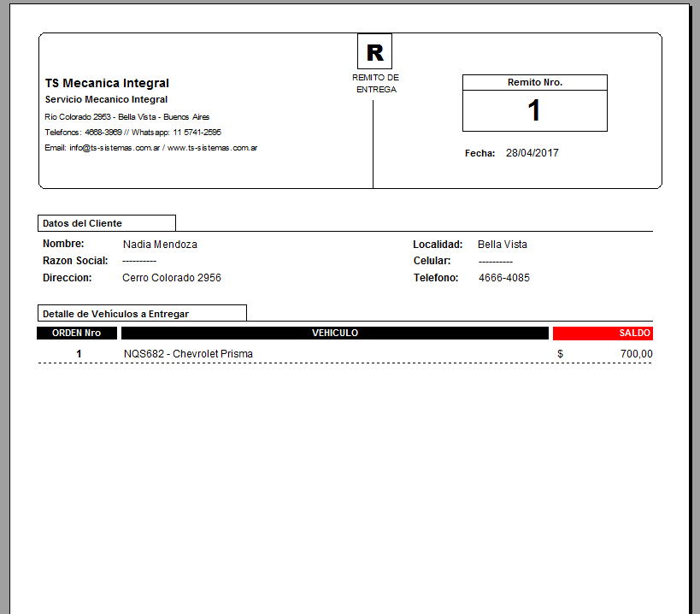Select order number 1 in table row
The image size is (700, 614).
[x=79, y=354]
